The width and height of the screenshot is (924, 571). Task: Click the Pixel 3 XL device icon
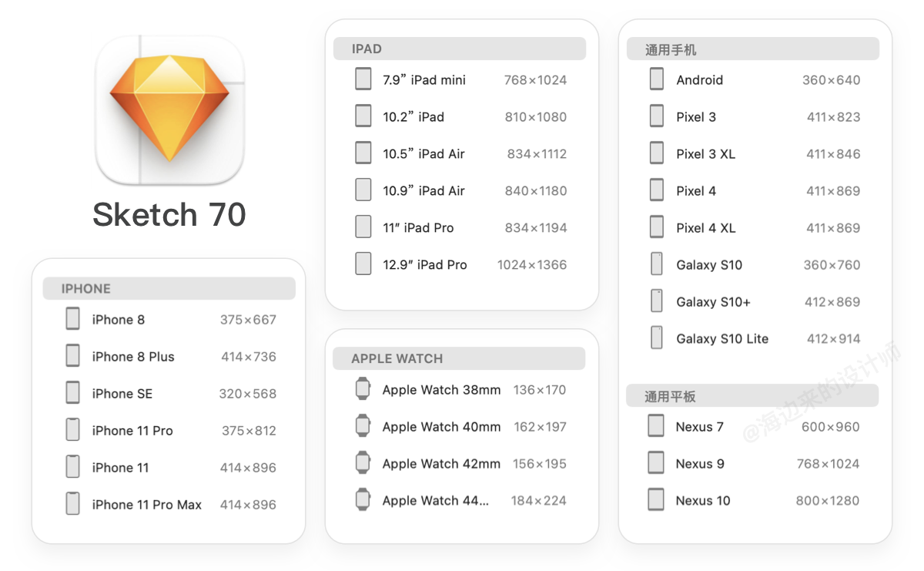(x=657, y=153)
